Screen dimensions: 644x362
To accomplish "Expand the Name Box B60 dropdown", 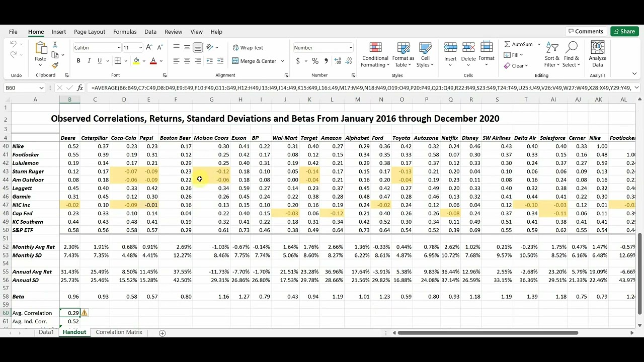I will click(x=41, y=87).
